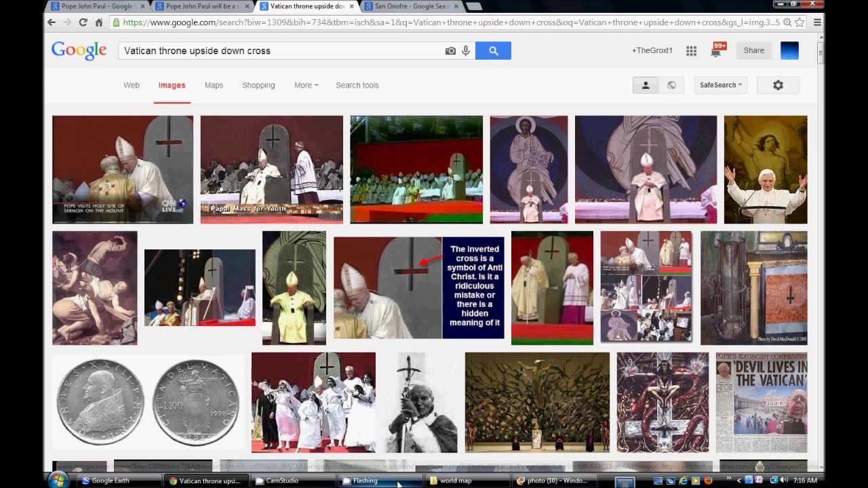868x488 pixels.
Task: Close the San Onofre browser tab
Action: [455, 6]
